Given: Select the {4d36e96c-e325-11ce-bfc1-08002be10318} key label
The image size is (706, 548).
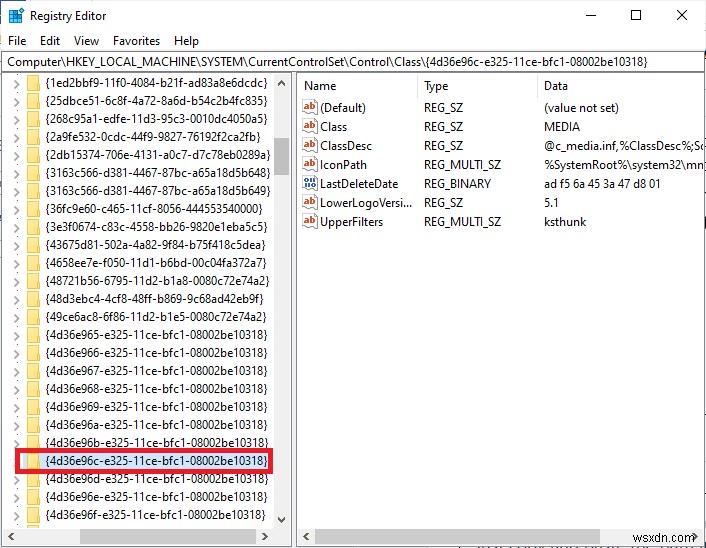Looking at the screenshot, I should click(x=156, y=461).
